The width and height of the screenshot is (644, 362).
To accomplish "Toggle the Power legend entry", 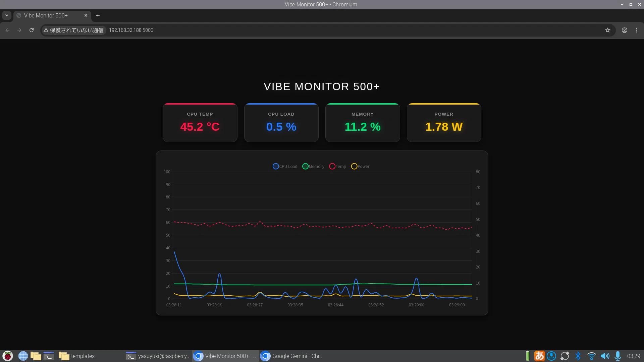I will point(360,166).
